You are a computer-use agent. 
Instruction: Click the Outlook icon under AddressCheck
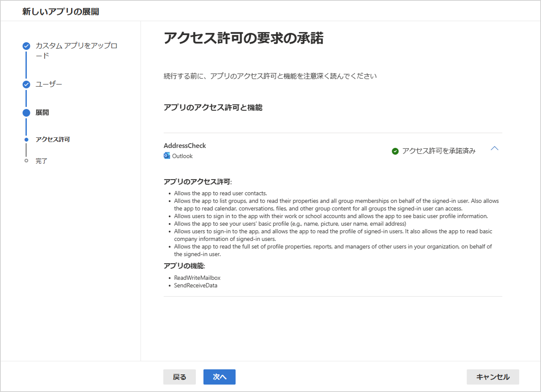167,156
